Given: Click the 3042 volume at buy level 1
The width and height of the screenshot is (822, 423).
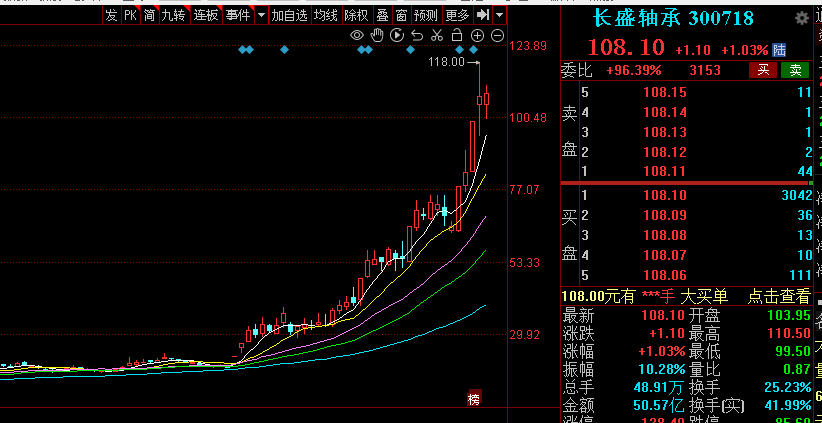Looking at the screenshot, I should pyautogui.click(x=796, y=196).
